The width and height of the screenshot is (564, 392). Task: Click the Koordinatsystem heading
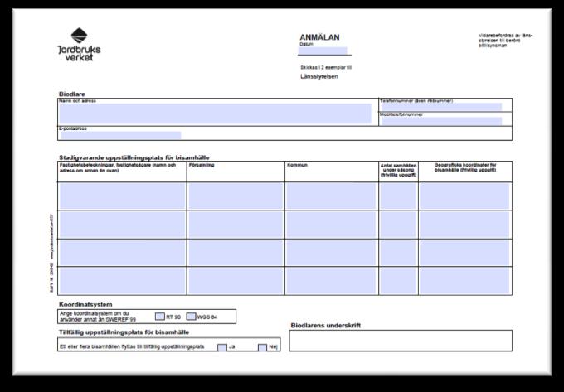pos(85,304)
